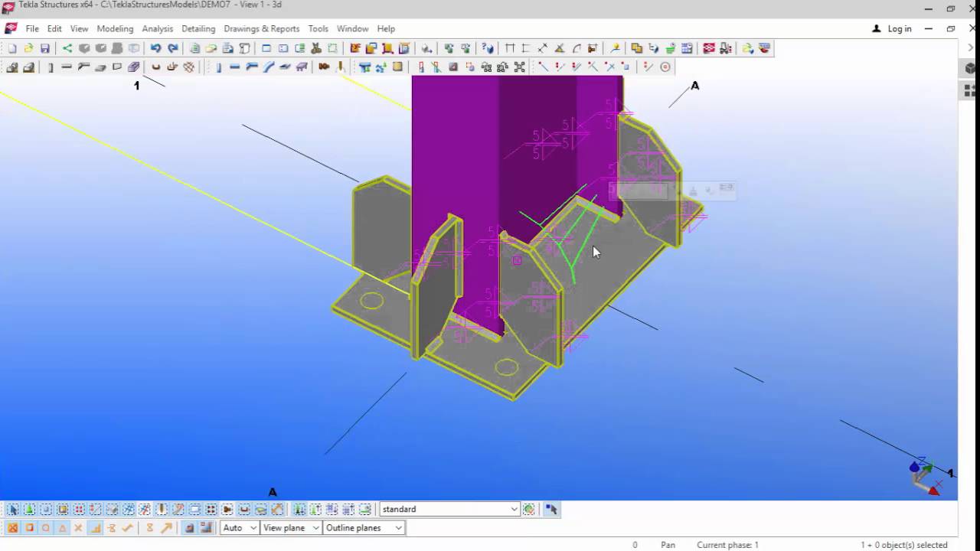Viewport: 980px width, 551px height.
Task: Open the 'standard' selection filter dropdown
Action: pos(449,509)
